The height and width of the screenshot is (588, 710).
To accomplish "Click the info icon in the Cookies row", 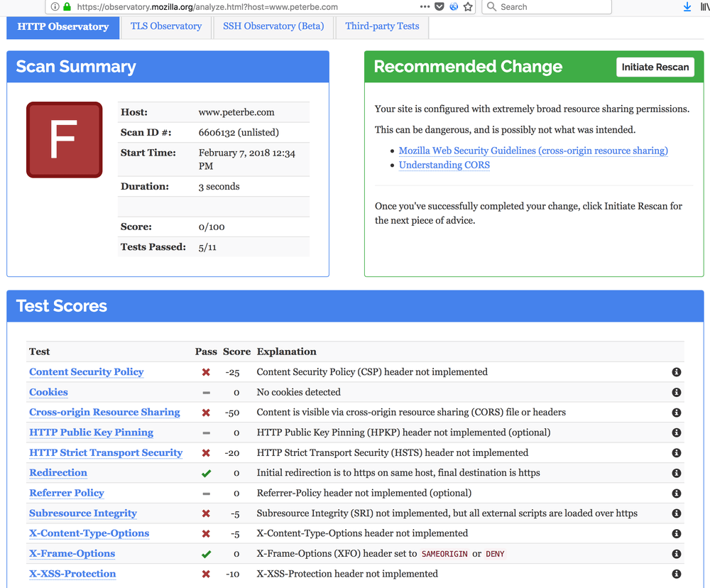I will (677, 392).
